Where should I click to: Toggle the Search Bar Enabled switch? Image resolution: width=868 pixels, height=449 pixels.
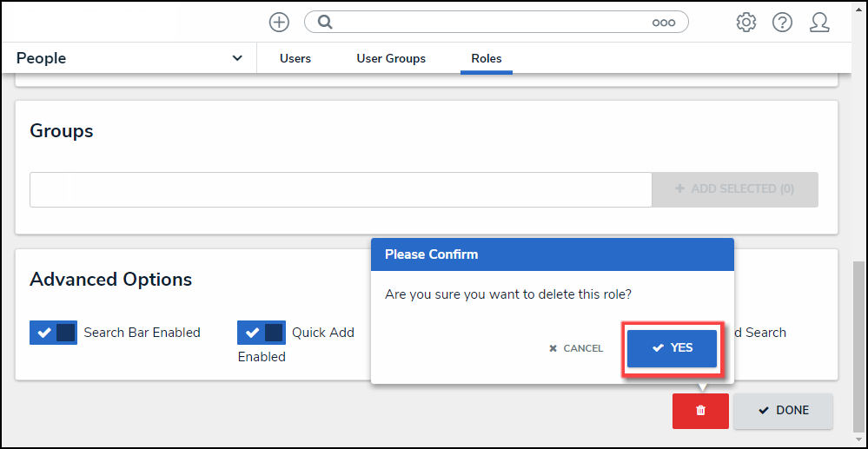54,333
